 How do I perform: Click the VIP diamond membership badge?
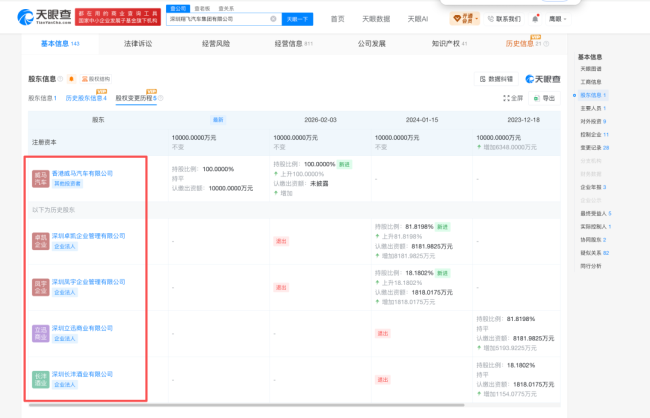tap(465, 19)
